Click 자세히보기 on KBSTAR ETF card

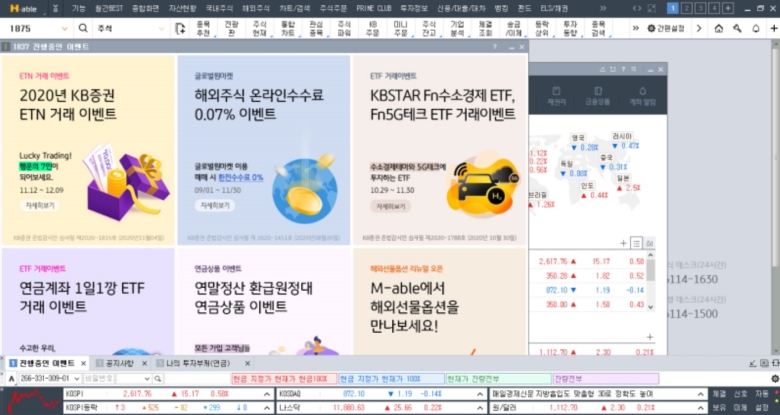point(390,206)
